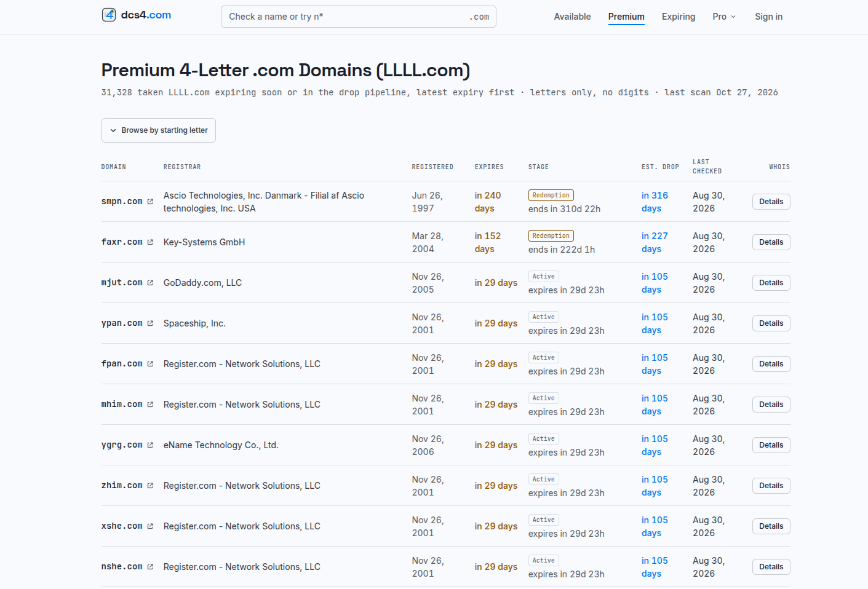Open external link icon for smpn.com

pos(150,202)
